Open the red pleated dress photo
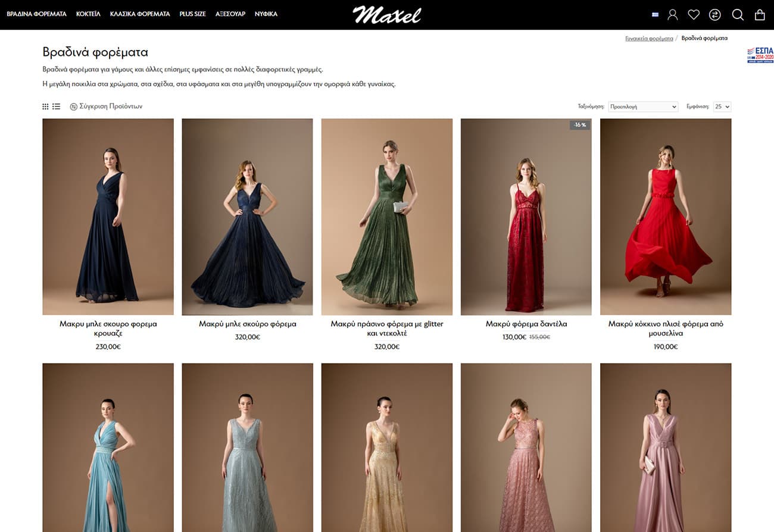 666,217
